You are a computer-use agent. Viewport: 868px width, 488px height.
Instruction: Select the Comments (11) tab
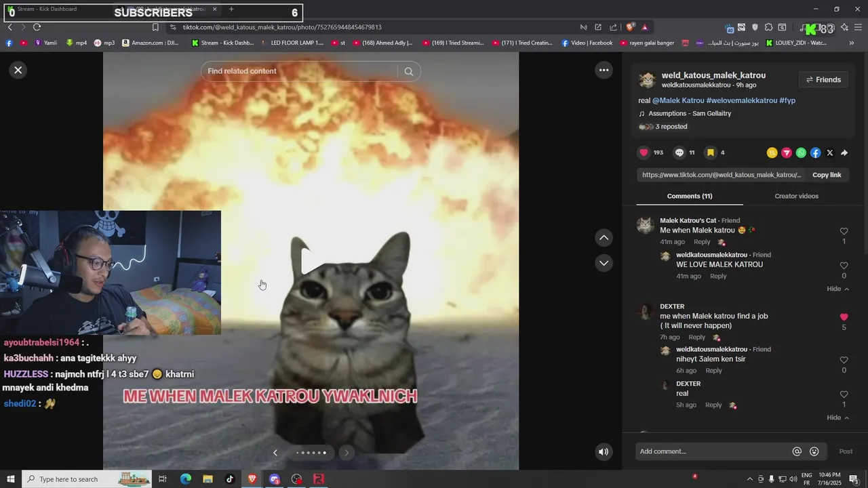690,196
